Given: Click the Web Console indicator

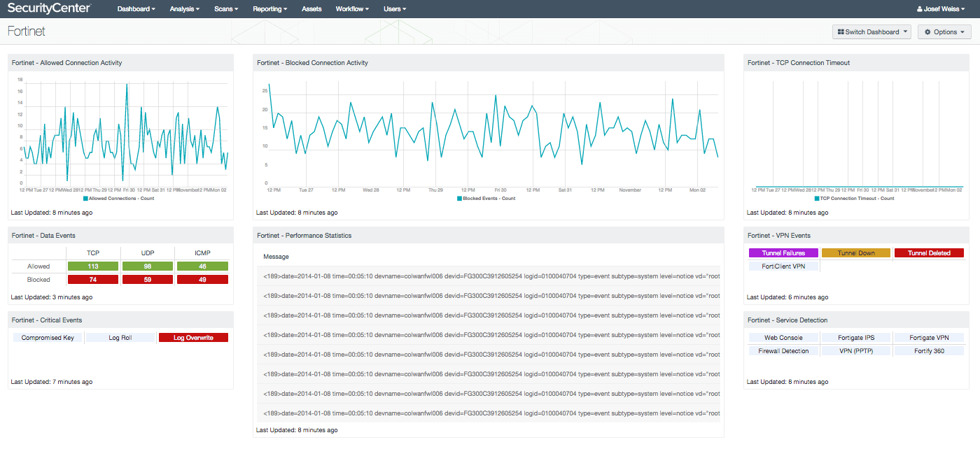Looking at the screenshot, I should click(x=783, y=338).
